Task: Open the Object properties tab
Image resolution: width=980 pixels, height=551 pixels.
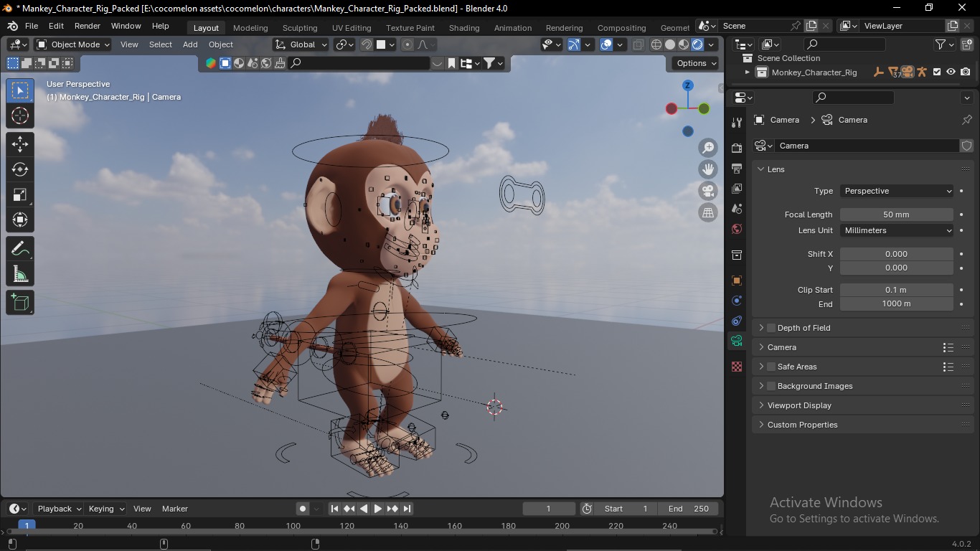Action: pyautogui.click(x=737, y=281)
